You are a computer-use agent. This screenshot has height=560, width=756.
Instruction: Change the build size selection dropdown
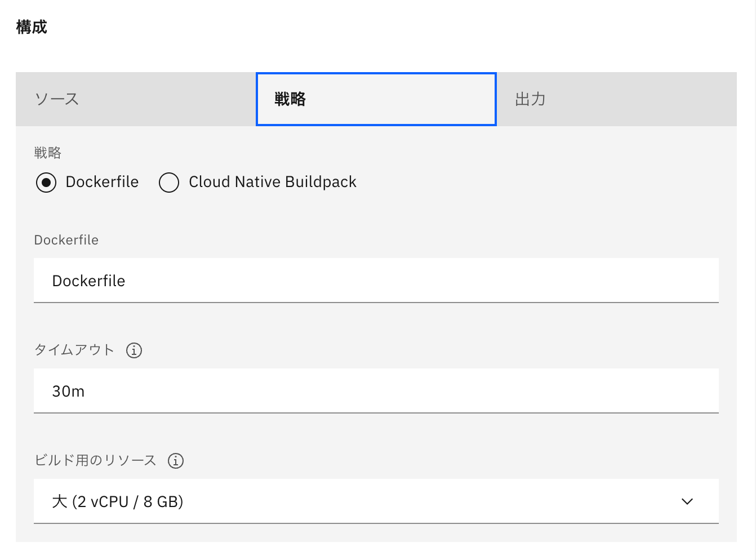pos(376,501)
